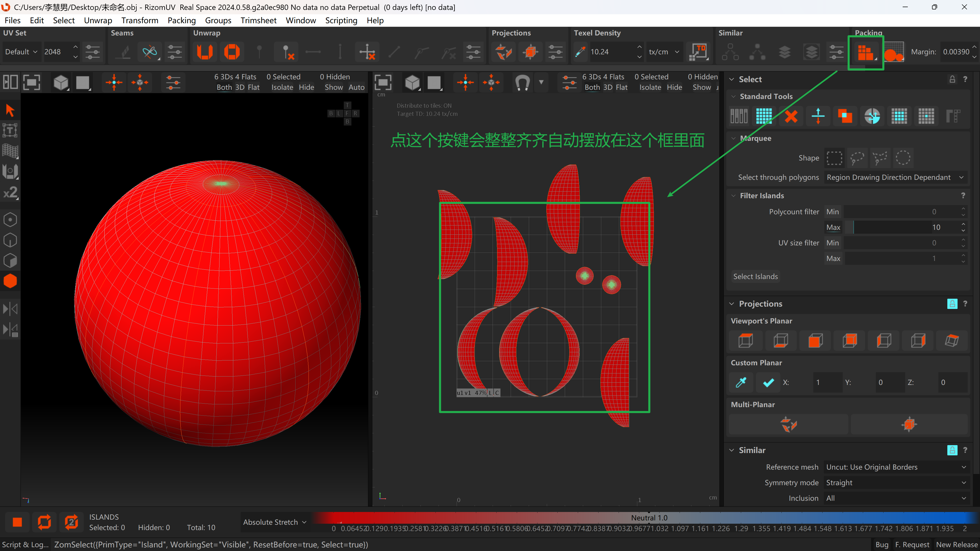
Task: Toggle split view layout icon at top left
Action: (10, 82)
